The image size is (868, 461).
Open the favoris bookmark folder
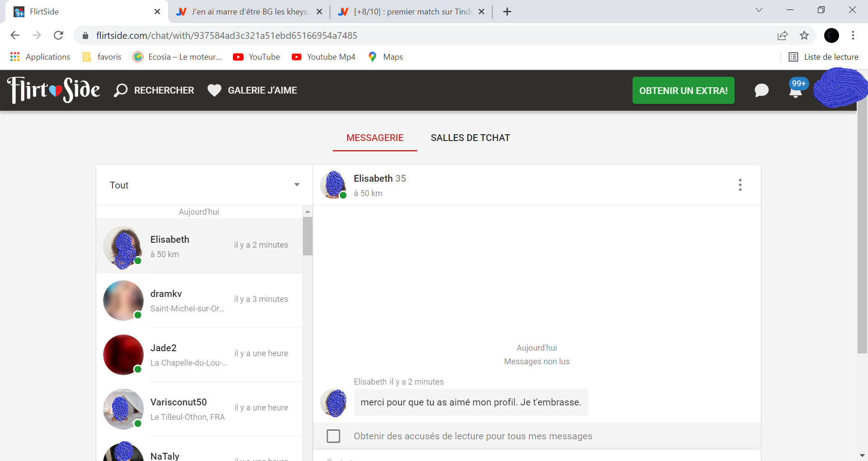(102, 57)
